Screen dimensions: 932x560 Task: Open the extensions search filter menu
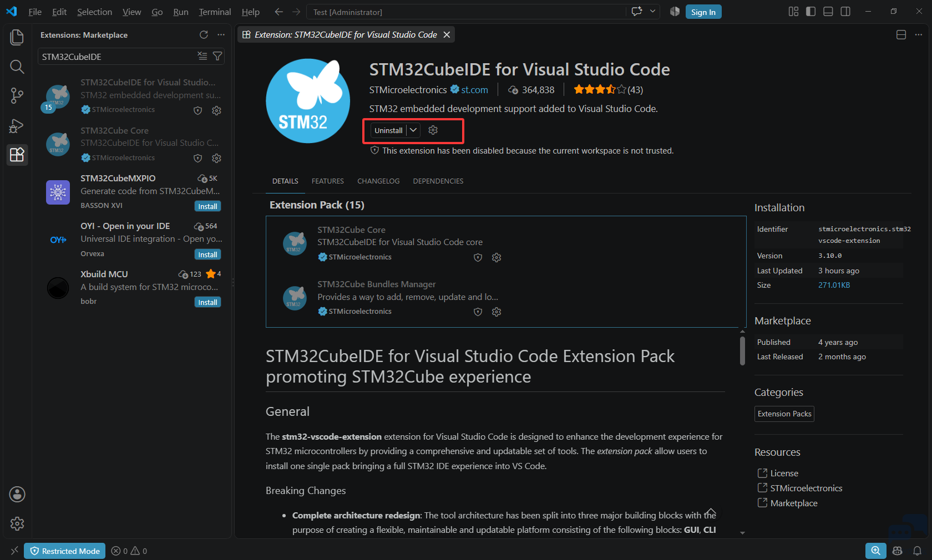[x=217, y=56]
